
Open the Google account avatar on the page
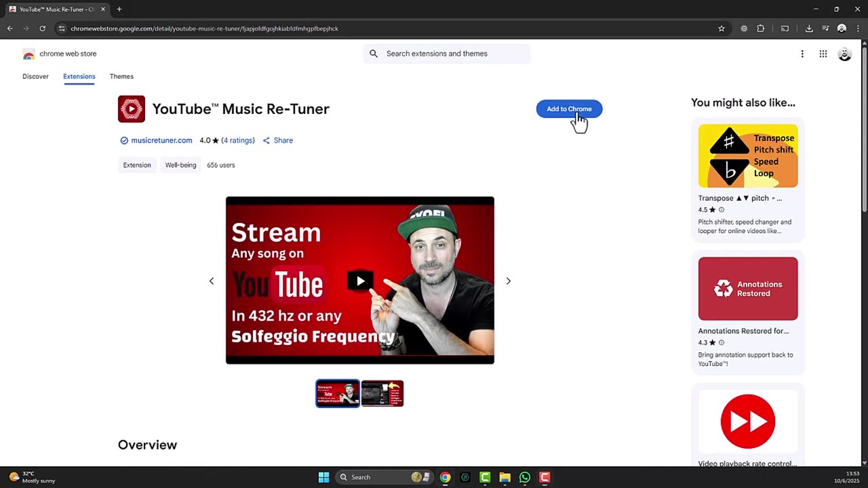[845, 54]
